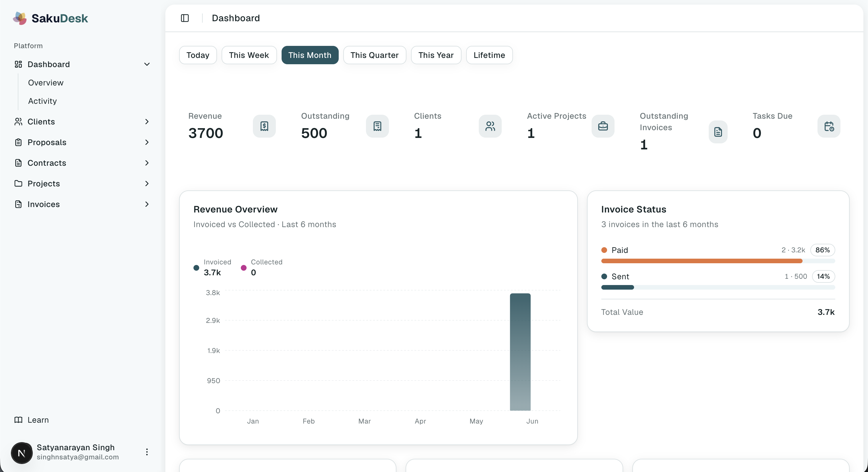Select the This Week time filter
Screen dimensions: 868x472
249,55
